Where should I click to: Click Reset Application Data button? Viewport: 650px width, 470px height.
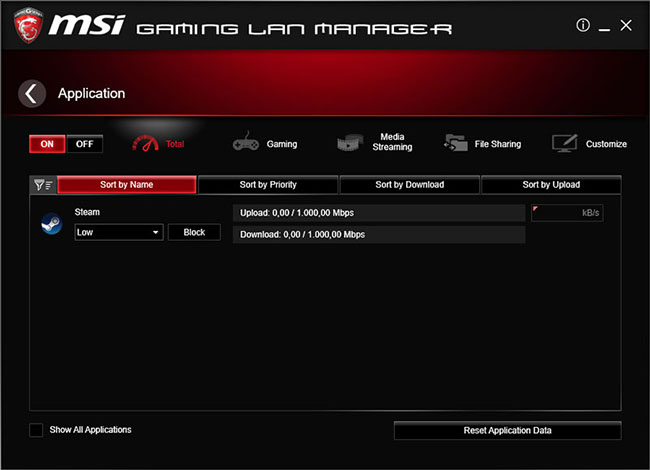(x=507, y=431)
